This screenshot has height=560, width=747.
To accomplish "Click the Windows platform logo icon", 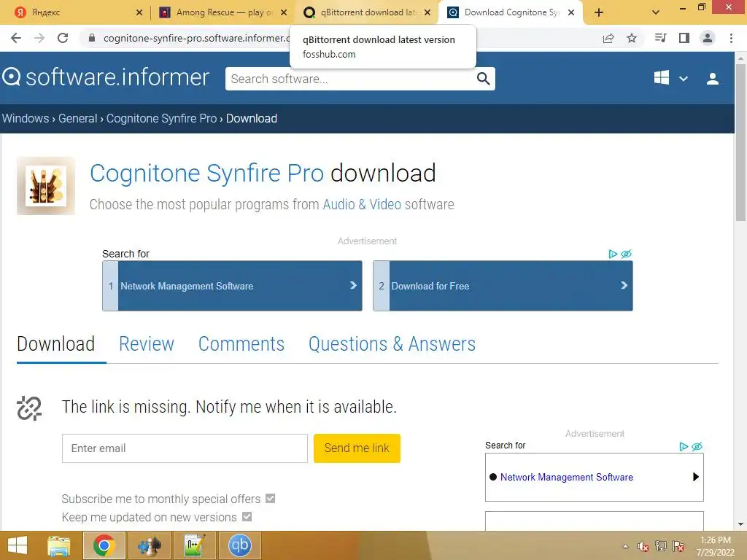I will pos(661,77).
